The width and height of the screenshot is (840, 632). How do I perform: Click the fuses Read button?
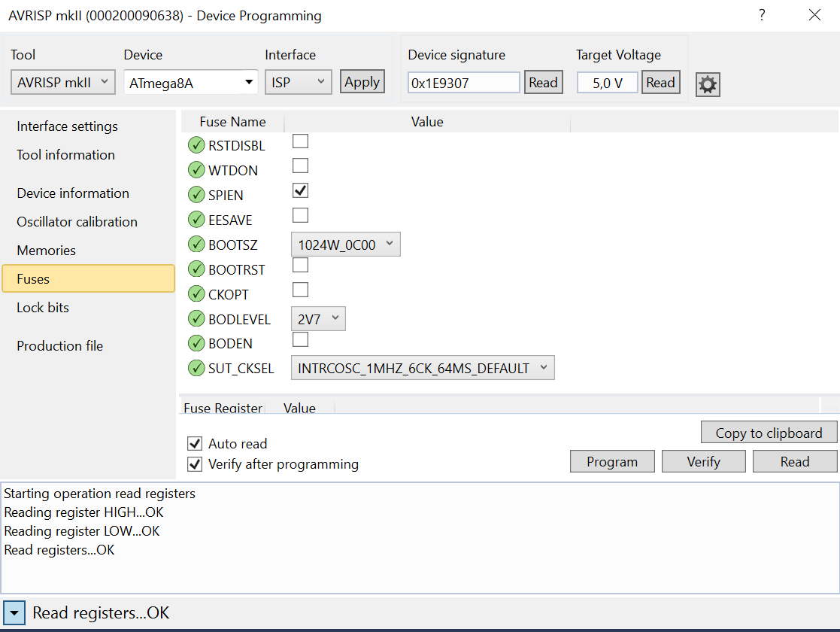795,461
